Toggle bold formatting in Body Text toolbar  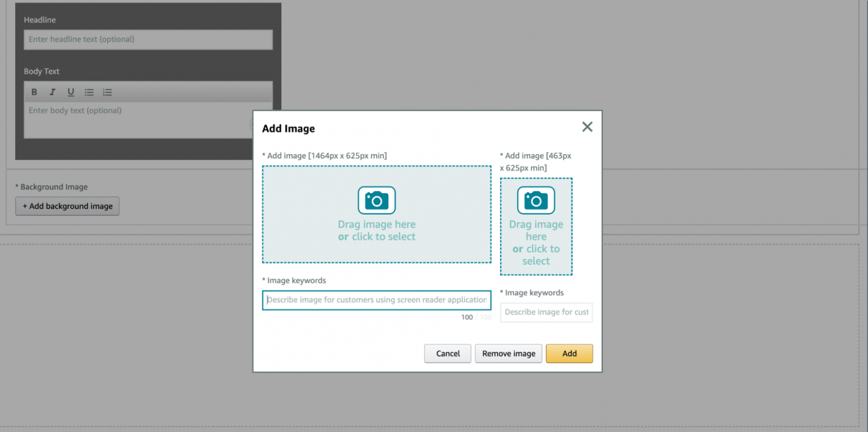pos(34,92)
